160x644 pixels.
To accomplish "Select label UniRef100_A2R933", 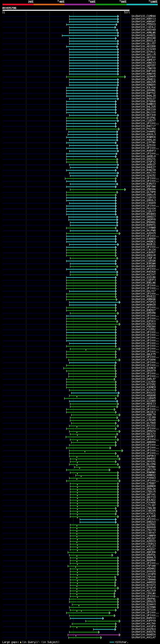I will click(143, 541).
